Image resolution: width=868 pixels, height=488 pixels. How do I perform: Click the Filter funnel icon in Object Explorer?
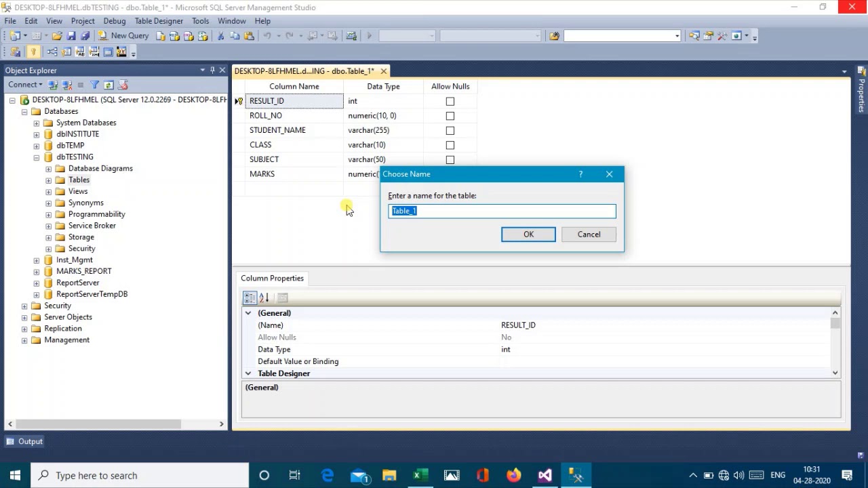(95, 85)
